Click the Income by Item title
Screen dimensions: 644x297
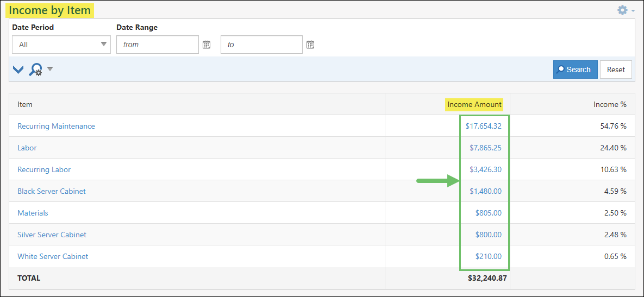pos(49,10)
